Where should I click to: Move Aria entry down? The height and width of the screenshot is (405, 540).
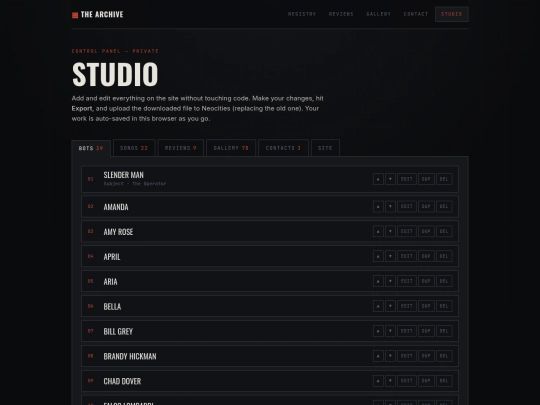(x=390, y=281)
